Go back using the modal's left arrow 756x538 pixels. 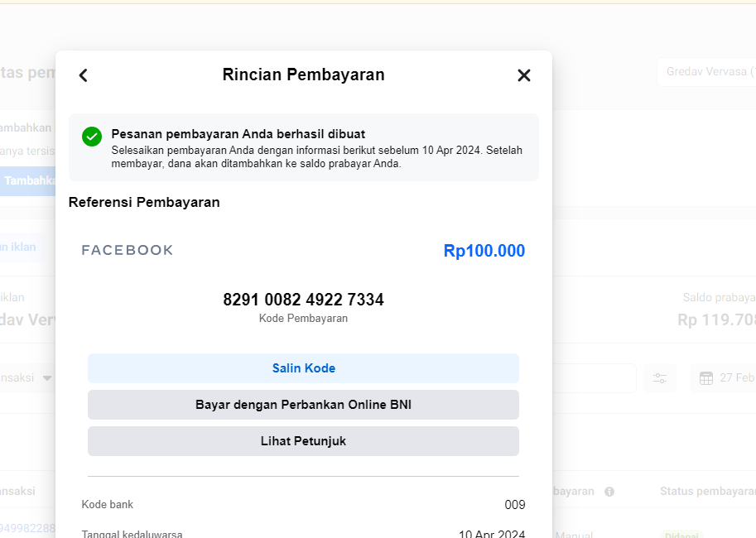click(83, 75)
